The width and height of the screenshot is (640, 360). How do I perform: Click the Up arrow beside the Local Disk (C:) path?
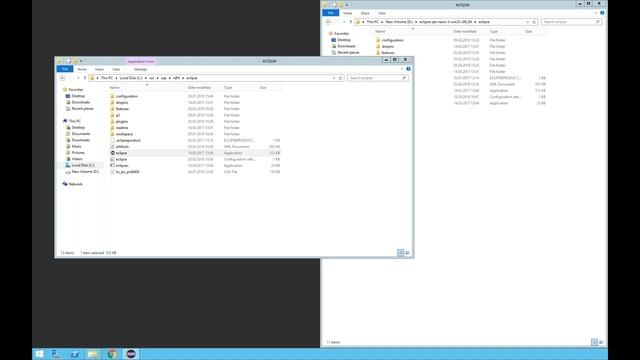click(85, 78)
